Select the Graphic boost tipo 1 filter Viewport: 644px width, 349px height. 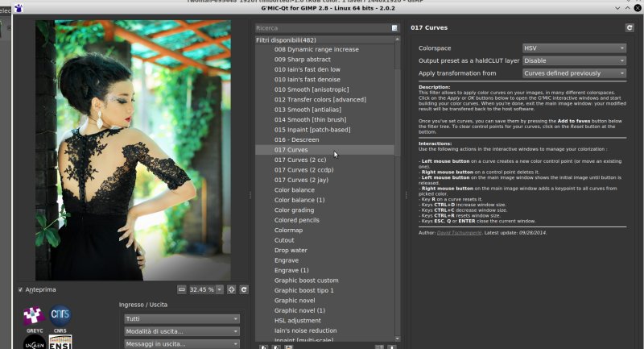pyautogui.click(x=304, y=291)
